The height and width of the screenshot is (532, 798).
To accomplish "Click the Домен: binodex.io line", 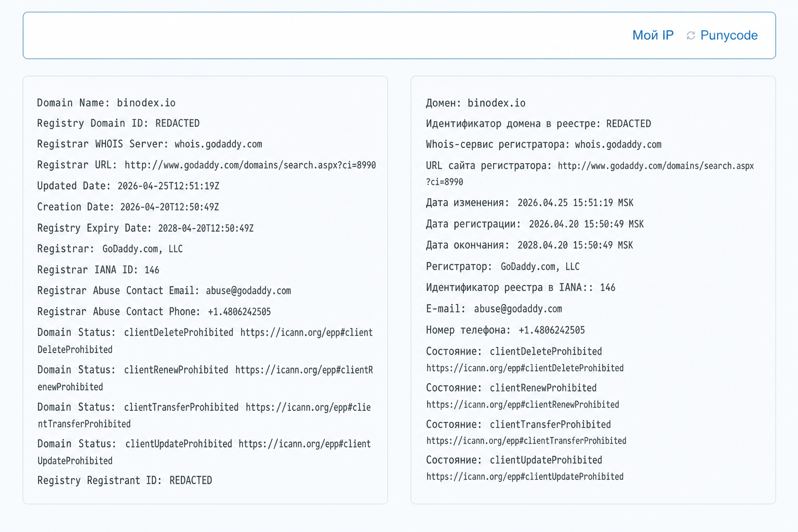I will point(476,103).
